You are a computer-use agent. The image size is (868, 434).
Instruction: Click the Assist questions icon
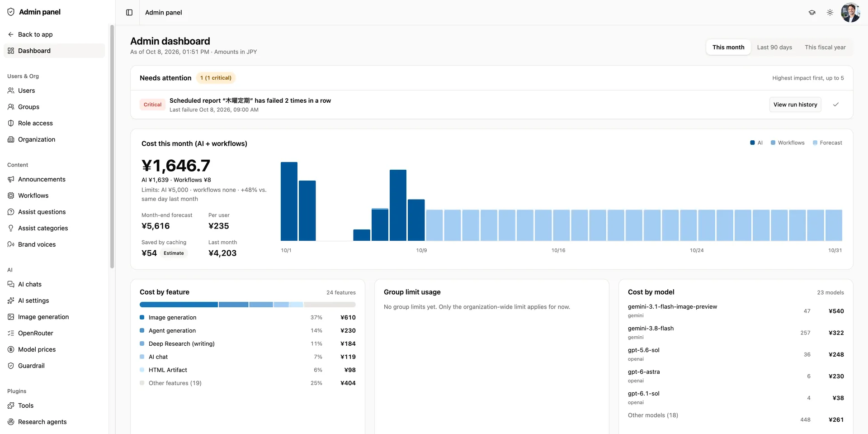click(11, 212)
